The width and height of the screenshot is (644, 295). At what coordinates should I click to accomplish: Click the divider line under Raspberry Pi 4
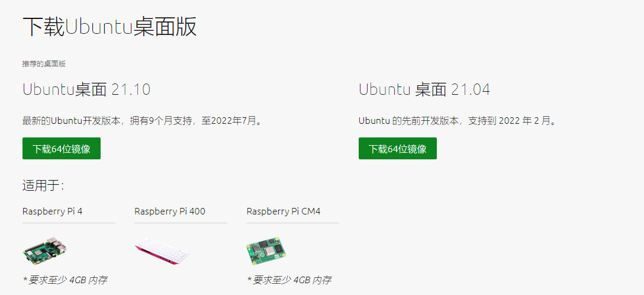tap(69, 223)
